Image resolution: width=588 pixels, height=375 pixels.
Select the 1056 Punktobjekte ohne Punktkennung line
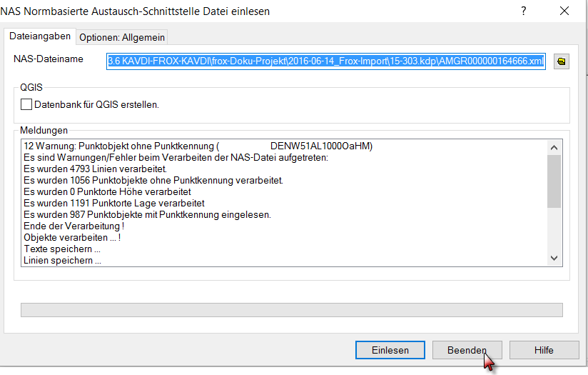pos(153,181)
